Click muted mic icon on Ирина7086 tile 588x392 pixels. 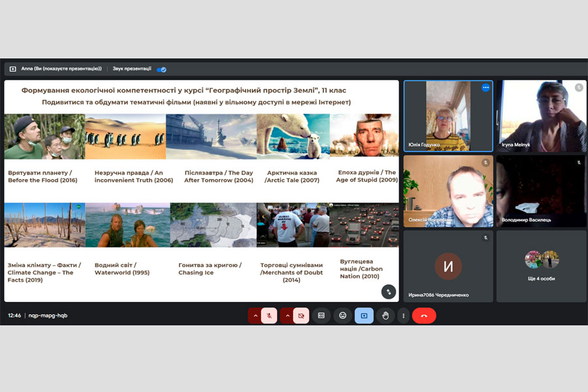point(485,238)
